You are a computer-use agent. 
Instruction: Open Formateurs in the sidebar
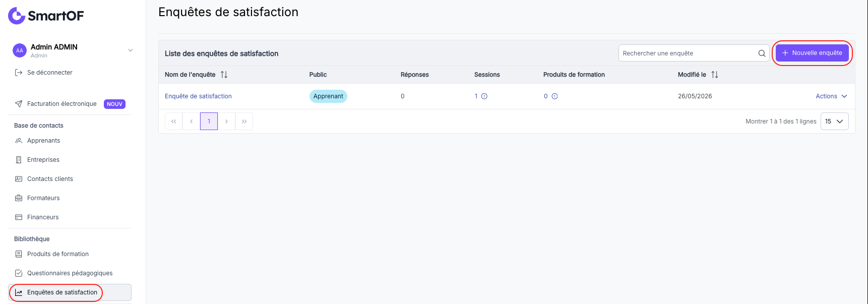pyautogui.click(x=43, y=198)
